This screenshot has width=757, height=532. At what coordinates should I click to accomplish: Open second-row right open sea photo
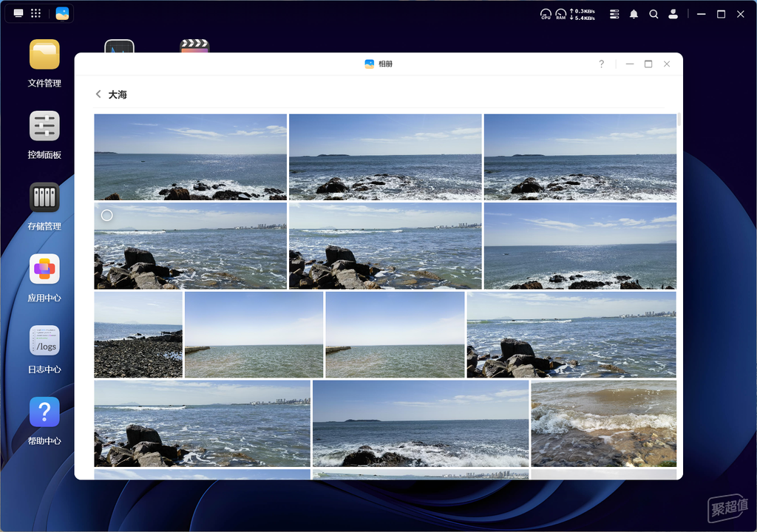[x=580, y=246]
